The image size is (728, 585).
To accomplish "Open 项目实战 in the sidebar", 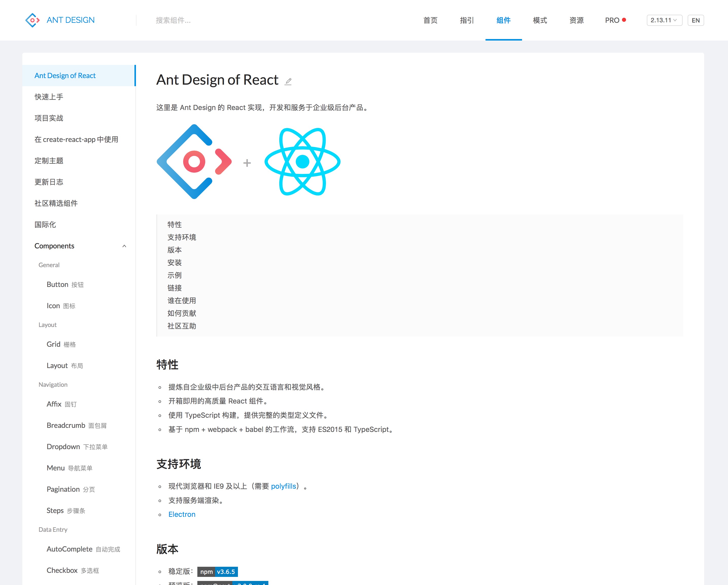I will click(79, 118).
